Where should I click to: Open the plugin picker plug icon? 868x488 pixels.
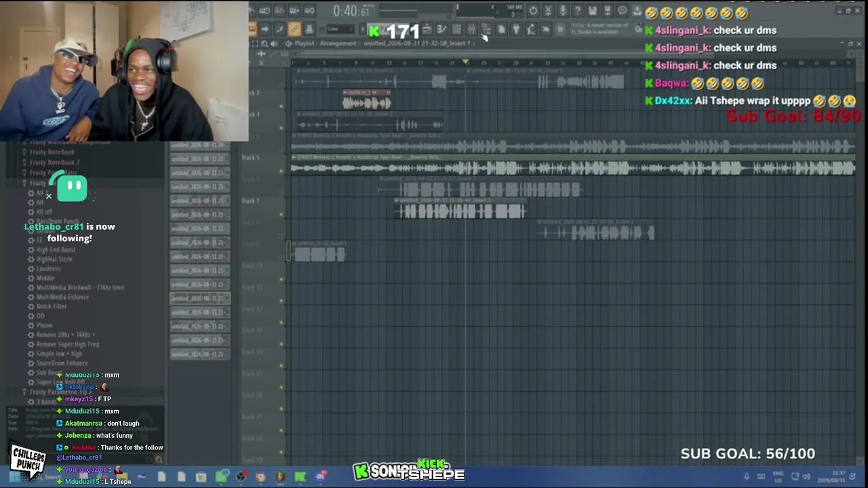516,29
